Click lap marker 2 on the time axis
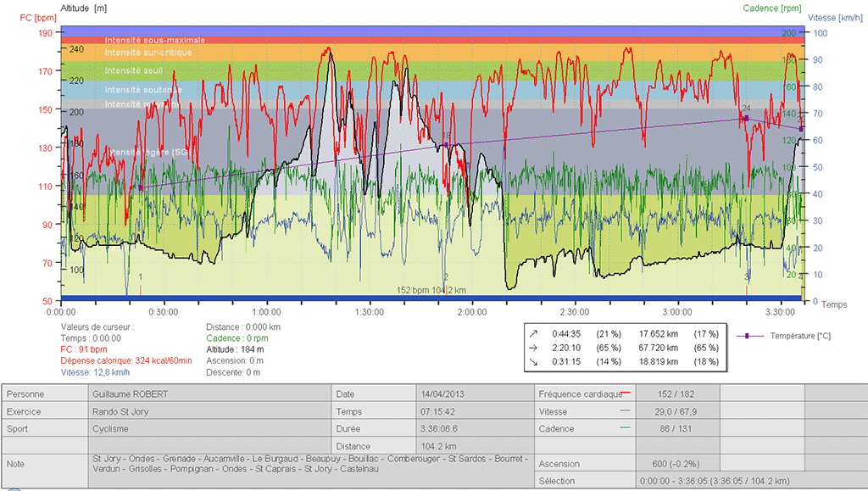The height and width of the screenshot is (491, 868). coord(446,276)
